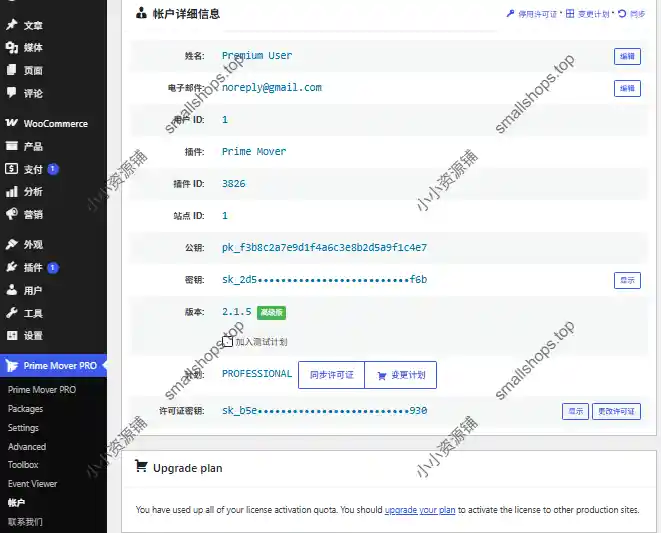Click the Analytics bar chart icon

[x=11, y=191]
